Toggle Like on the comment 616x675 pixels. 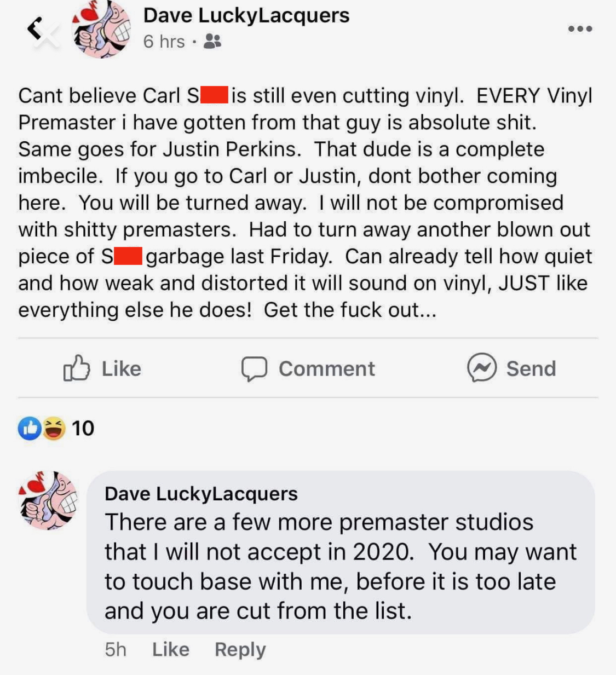point(171,649)
